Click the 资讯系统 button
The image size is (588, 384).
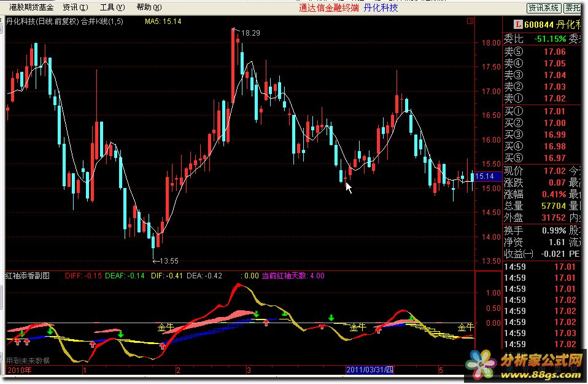[544, 8]
